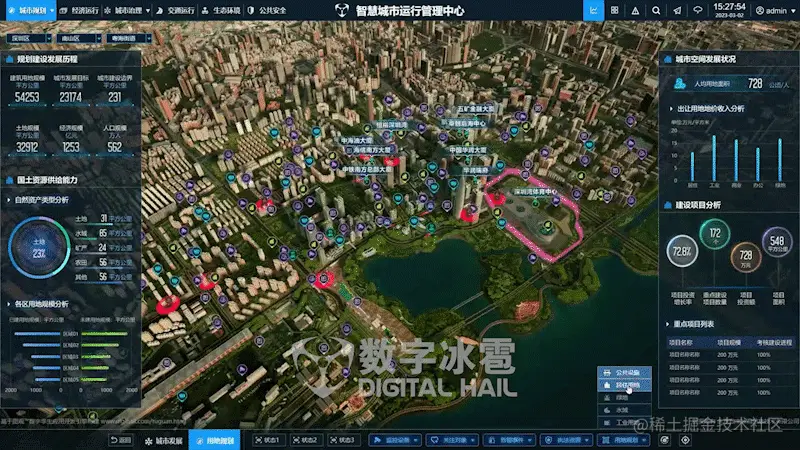Screen dimensions: 800x450
Task: Open the third street dropdown 粤海街道
Action: 129,38
